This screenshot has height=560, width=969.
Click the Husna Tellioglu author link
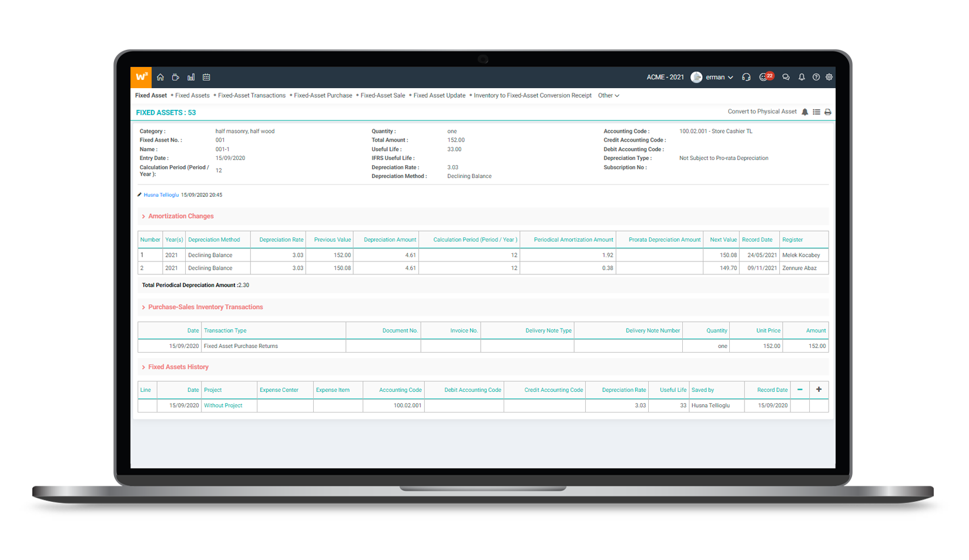pos(161,195)
